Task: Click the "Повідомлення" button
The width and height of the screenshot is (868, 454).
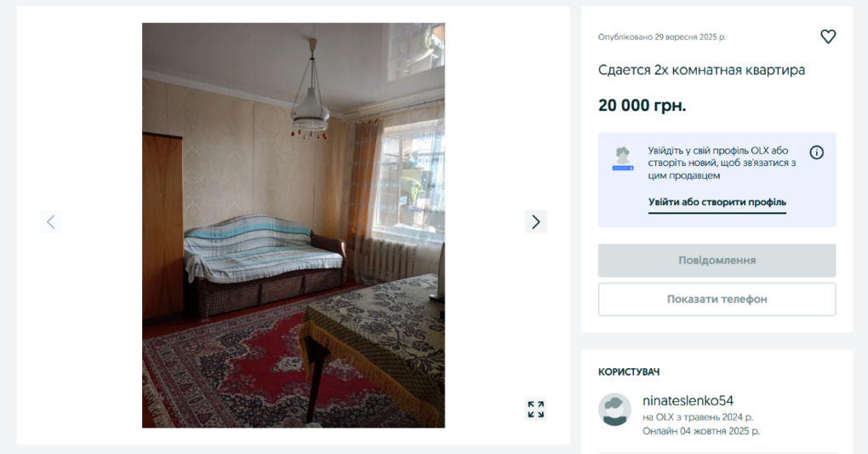Action: pos(717,261)
